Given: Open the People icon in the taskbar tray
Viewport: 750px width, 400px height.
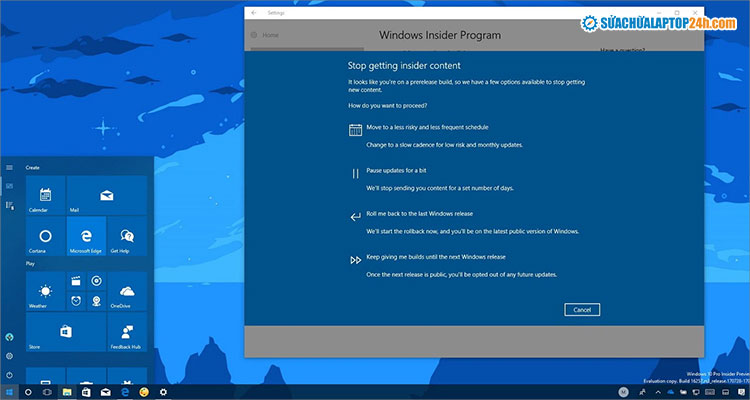Looking at the screenshot, I should 642,392.
